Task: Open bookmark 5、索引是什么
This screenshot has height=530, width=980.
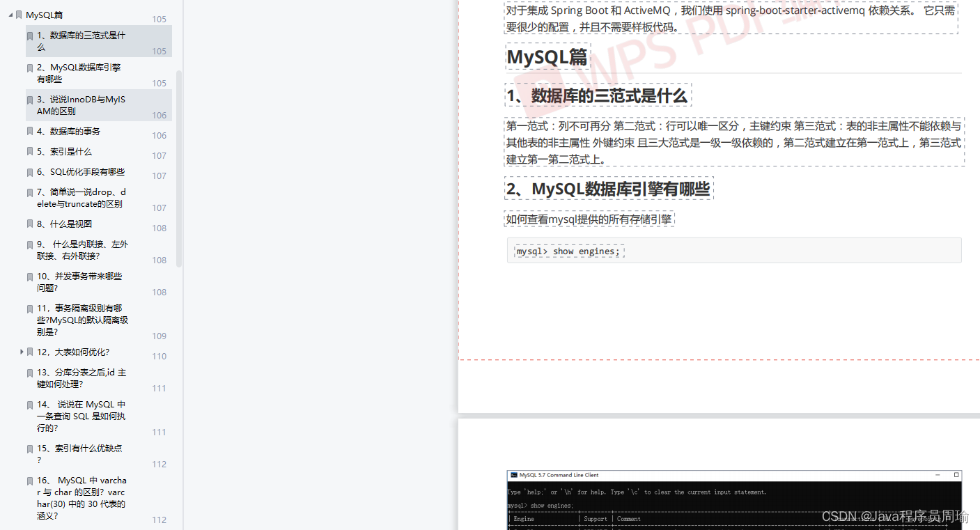Action: (x=64, y=151)
